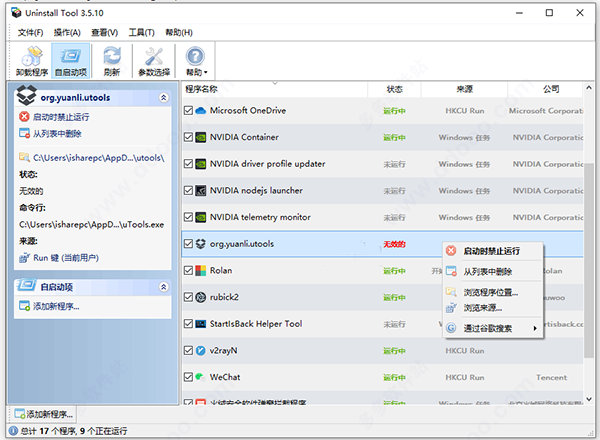Uncheck the Rolan startup checkbox
Image resolution: width=600 pixels, height=440 pixels.
(x=188, y=271)
